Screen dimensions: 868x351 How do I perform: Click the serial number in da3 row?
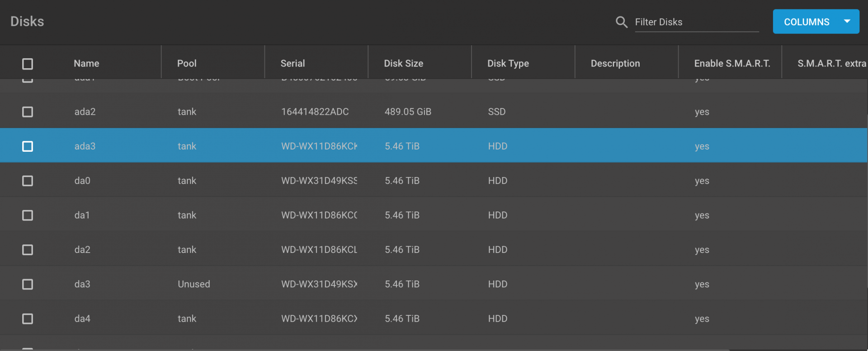coord(319,284)
